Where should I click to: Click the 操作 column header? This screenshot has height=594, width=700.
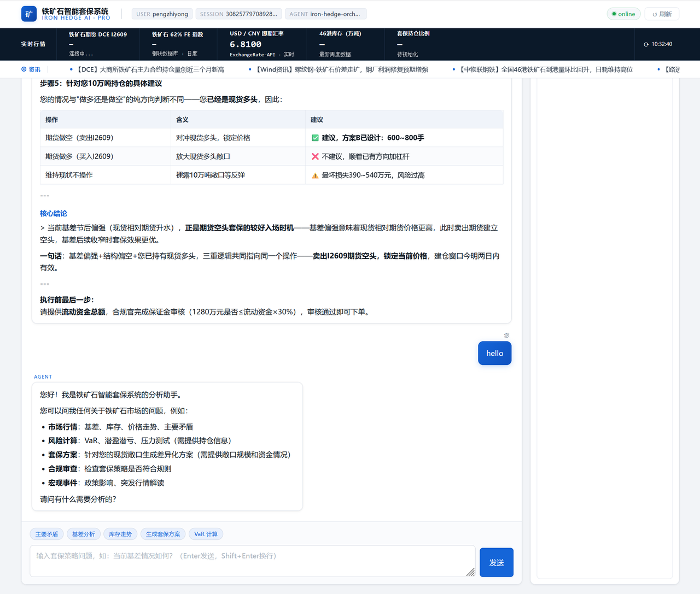[106, 119]
